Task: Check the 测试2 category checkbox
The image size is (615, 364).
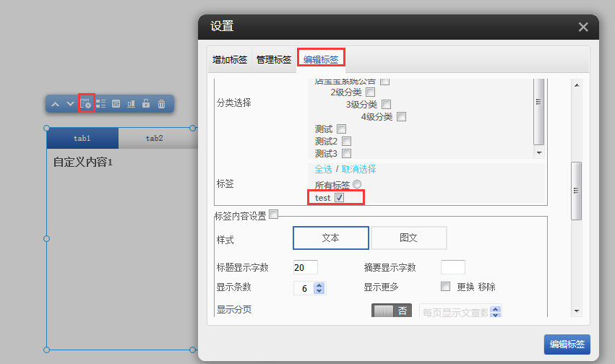Action: 346,142
